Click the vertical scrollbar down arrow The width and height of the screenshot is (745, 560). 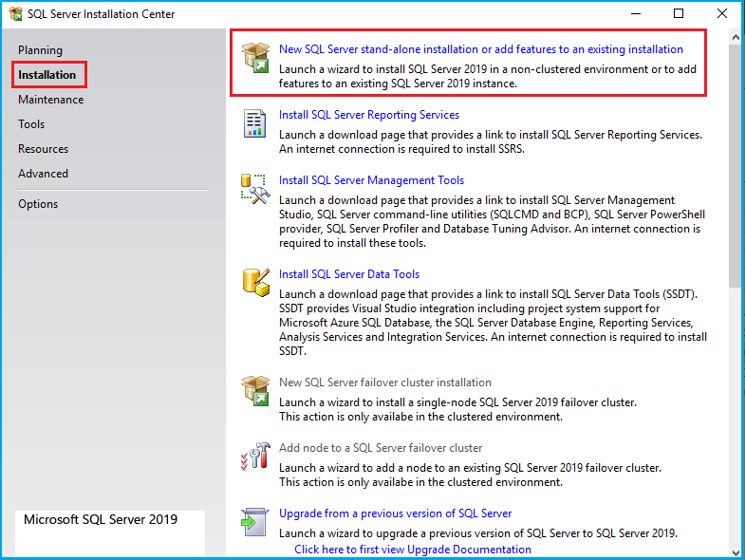pyautogui.click(x=736, y=551)
